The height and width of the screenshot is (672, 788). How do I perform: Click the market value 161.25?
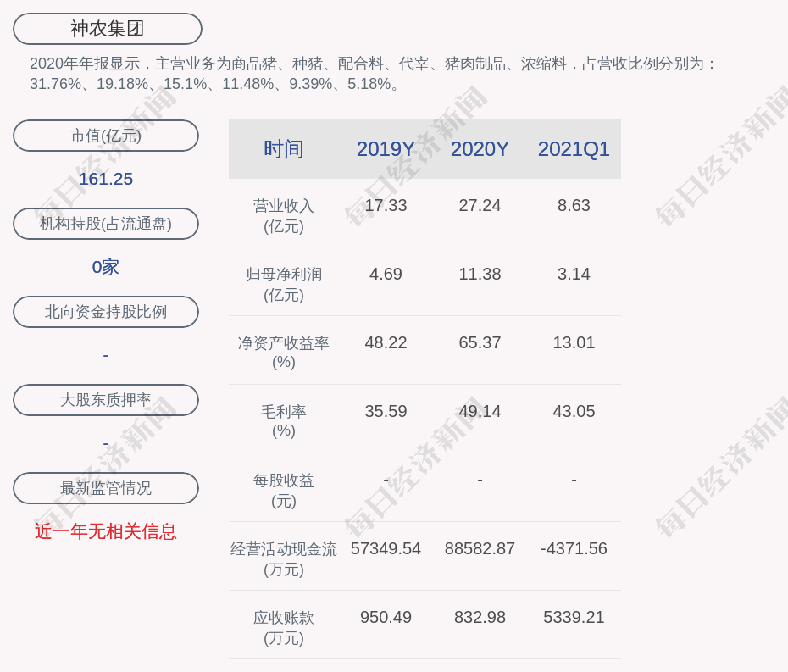(x=106, y=179)
